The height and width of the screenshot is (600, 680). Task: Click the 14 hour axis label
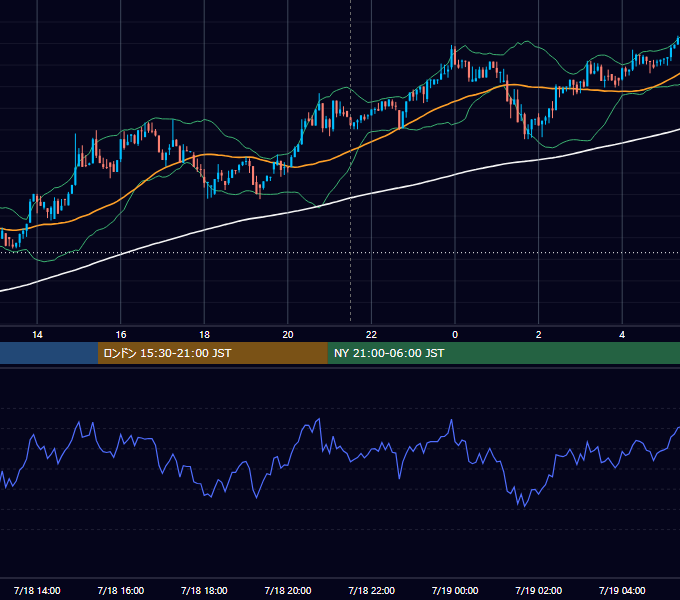tap(37, 335)
